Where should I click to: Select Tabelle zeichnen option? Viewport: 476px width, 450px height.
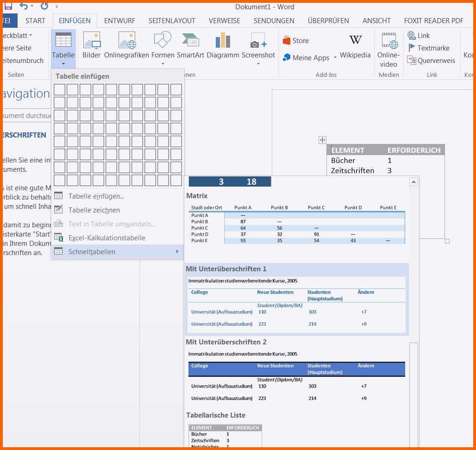pyautogui.click(x=94, y=210)
